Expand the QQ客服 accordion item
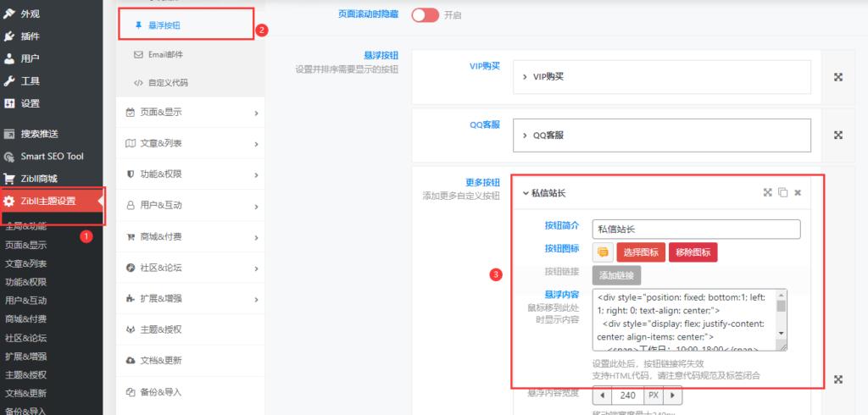This screenshot has width=868, height=415. tap(663, 135)
